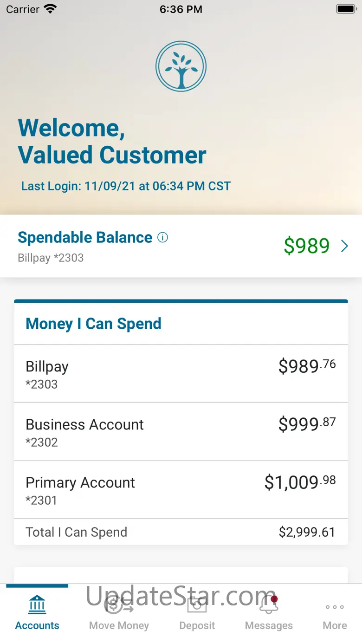Tap the tree logo at top

(x=181, y=67)
